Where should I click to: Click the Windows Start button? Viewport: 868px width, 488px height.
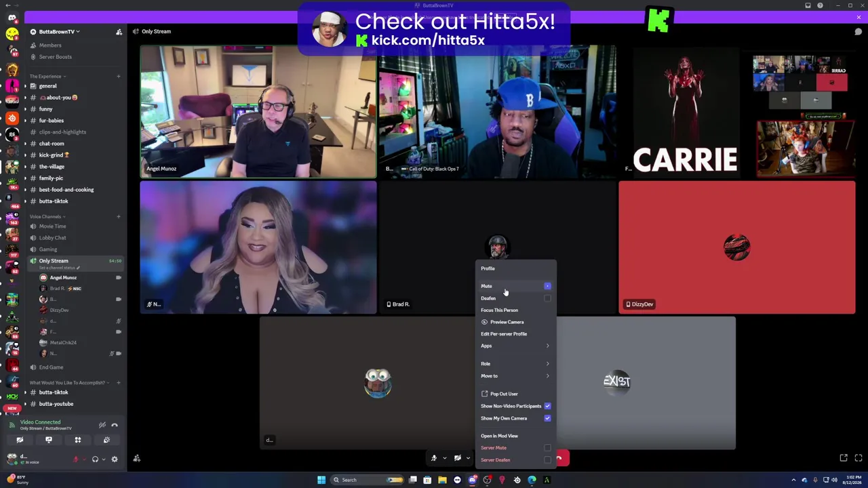coord(321,480)
